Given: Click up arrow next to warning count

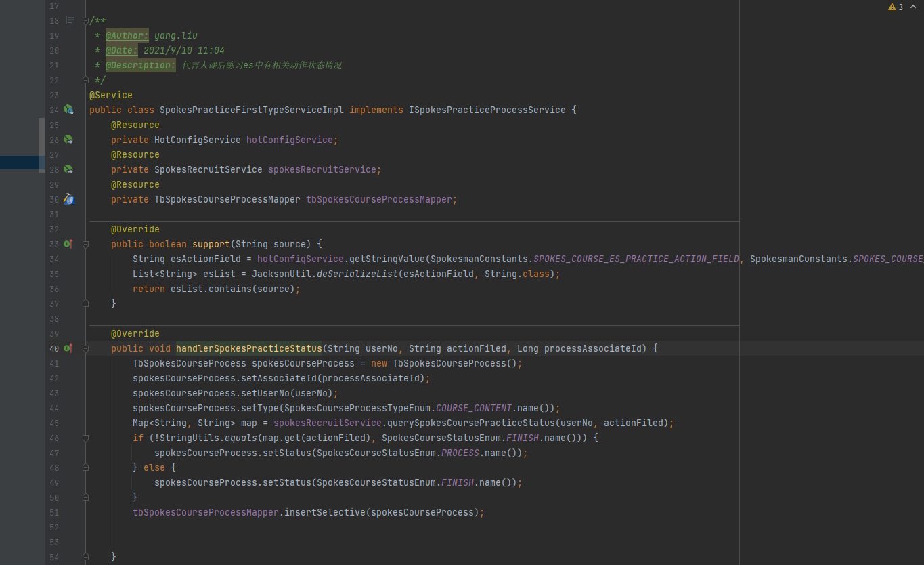Looking at the screenshot, I should click(x=912, y=7).
